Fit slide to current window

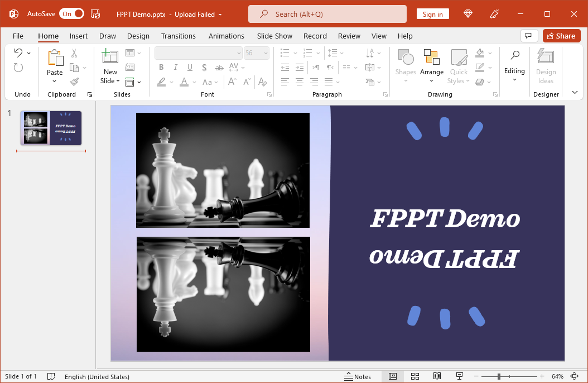point(575,376)
